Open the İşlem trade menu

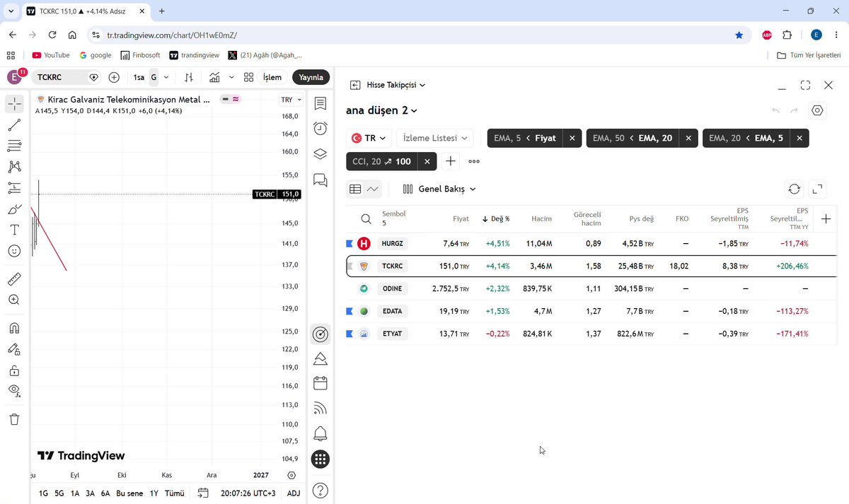272,77
